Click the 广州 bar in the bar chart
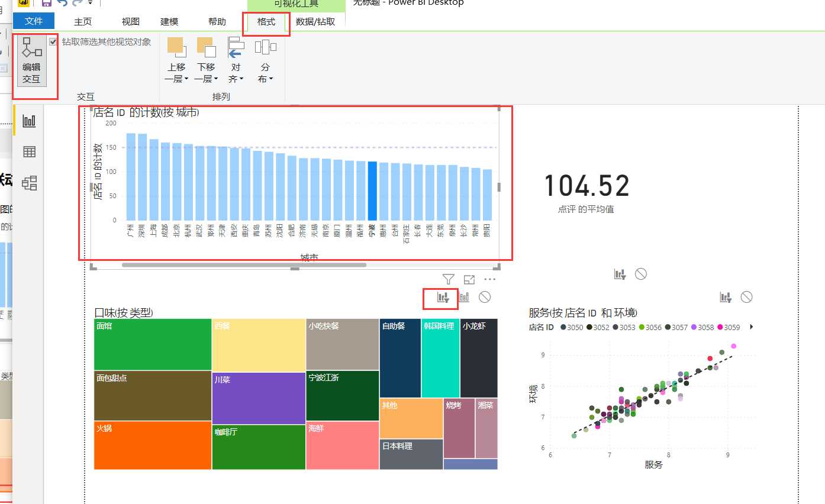The height and width of the screenshot is (504, 825). [131, 177]
